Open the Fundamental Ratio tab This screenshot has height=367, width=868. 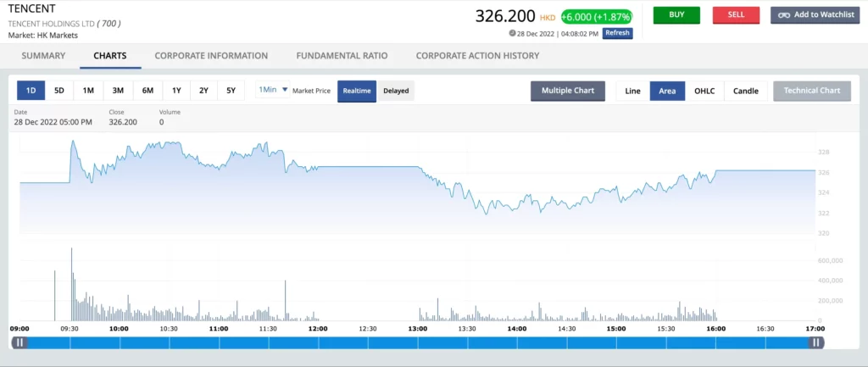342,56
